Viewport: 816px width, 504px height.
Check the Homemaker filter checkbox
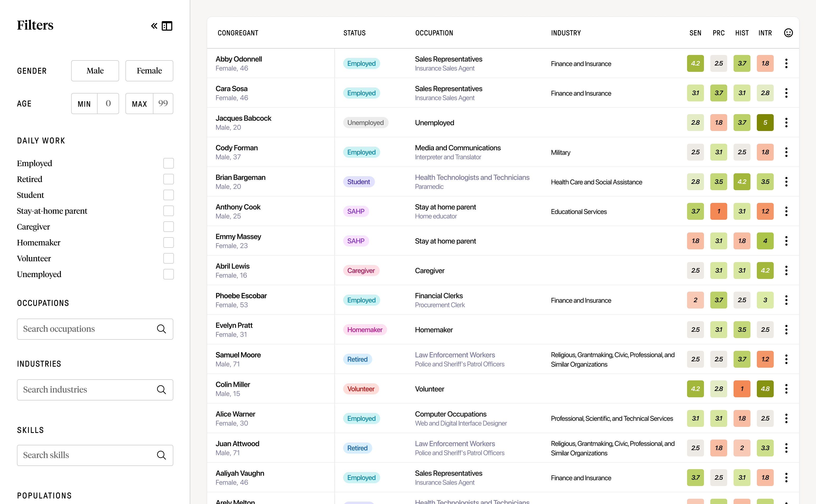pyautogui.click(x=168, y=243)
